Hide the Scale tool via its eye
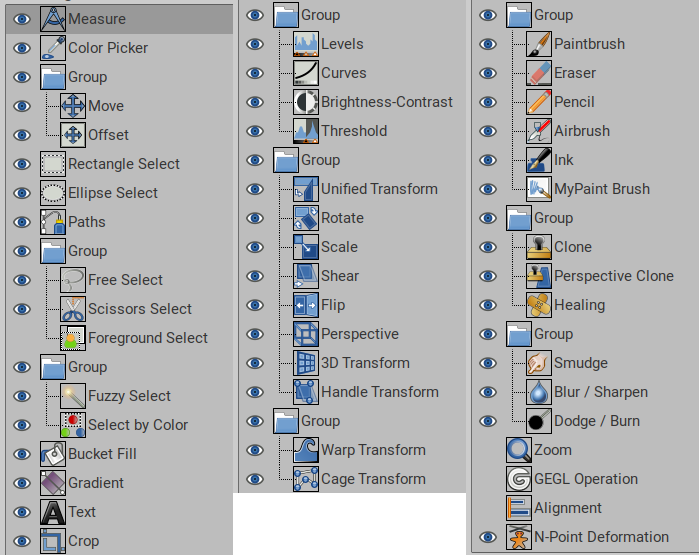The width and height of the screenshot is (699, 555). pyautogui.click(x=255, y=247)
